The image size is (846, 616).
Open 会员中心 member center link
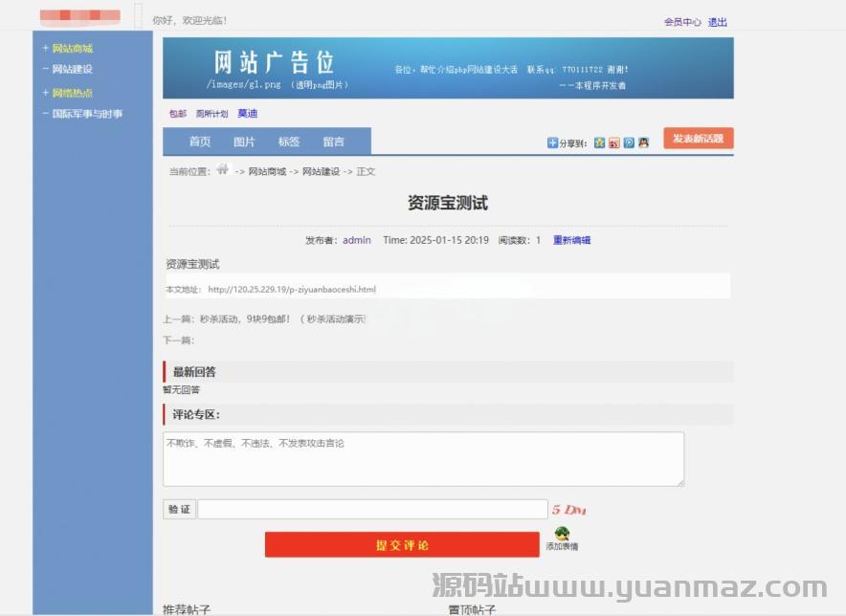point(682,22)
